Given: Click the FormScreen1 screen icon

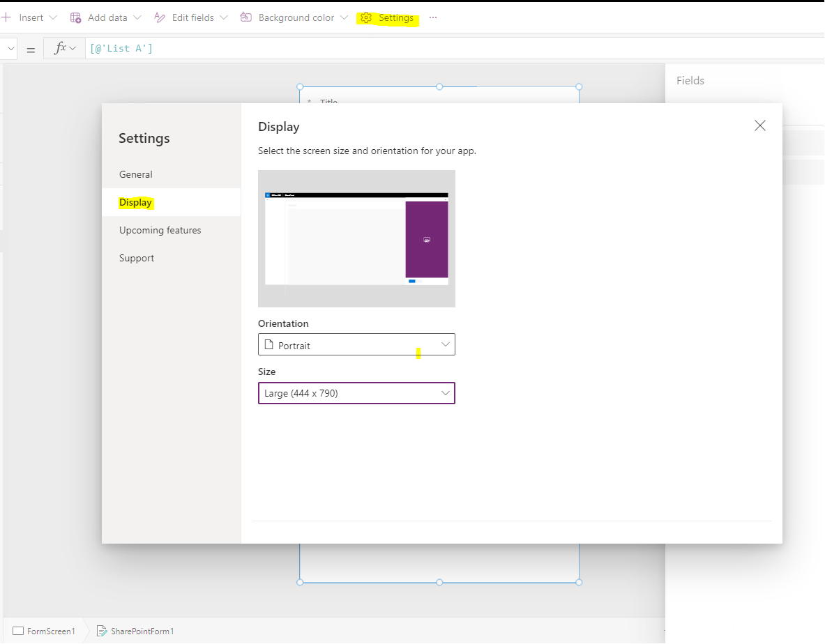Looking at the screenshot, I should click(18, 631).
